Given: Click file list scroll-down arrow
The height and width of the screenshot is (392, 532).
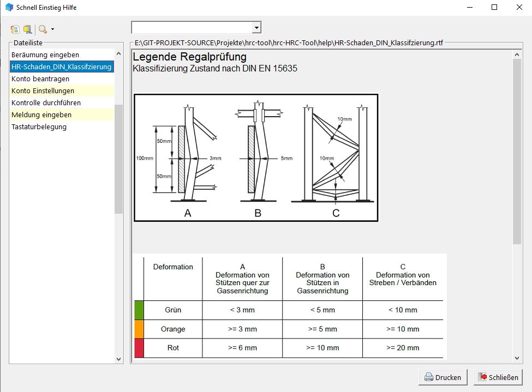Looking at the screenshot, I should [119, 359].
